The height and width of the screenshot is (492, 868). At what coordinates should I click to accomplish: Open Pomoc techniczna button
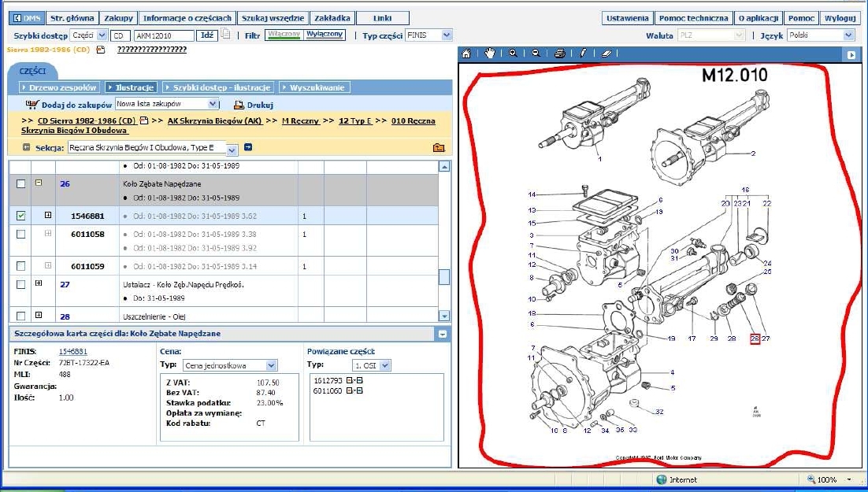(694, 18)
